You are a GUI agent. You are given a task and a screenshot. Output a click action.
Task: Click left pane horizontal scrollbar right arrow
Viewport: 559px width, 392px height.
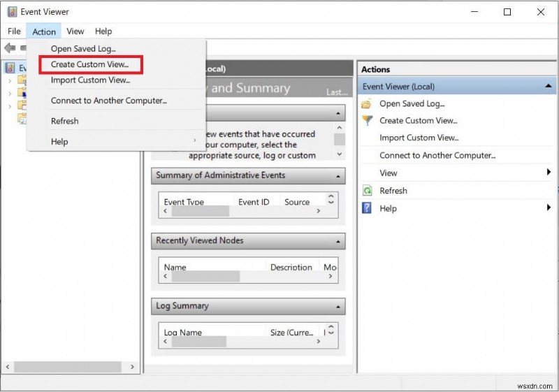coord(132,367)
